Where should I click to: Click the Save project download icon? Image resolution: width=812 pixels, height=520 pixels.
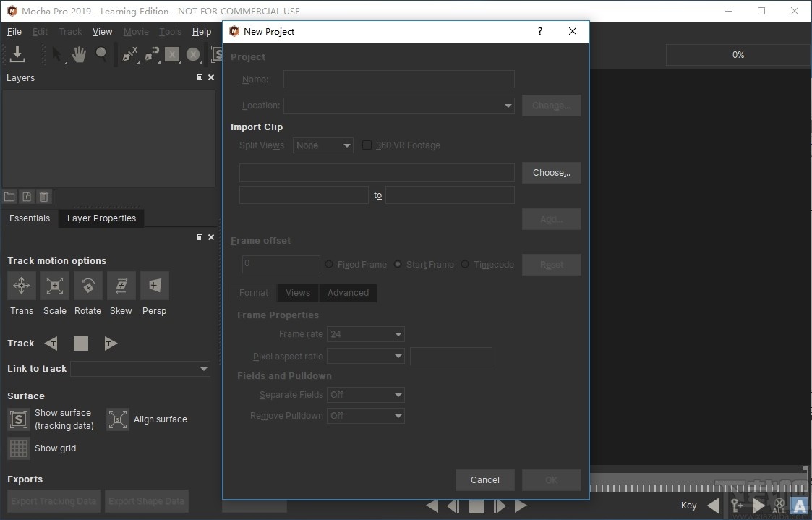tap(17, 54)
